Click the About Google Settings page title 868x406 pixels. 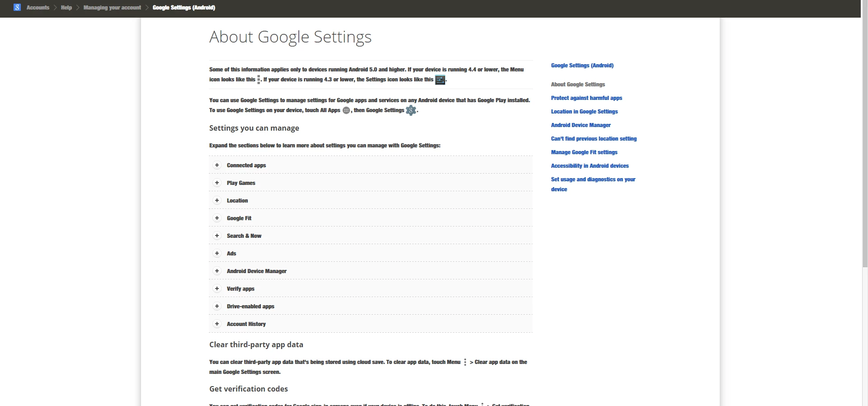coord(290,37)
